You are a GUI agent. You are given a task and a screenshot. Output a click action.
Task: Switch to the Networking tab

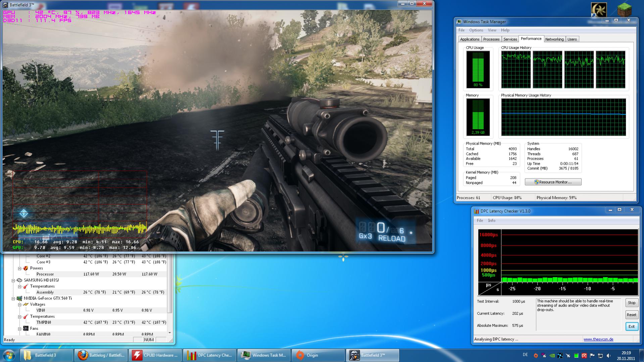554,39
